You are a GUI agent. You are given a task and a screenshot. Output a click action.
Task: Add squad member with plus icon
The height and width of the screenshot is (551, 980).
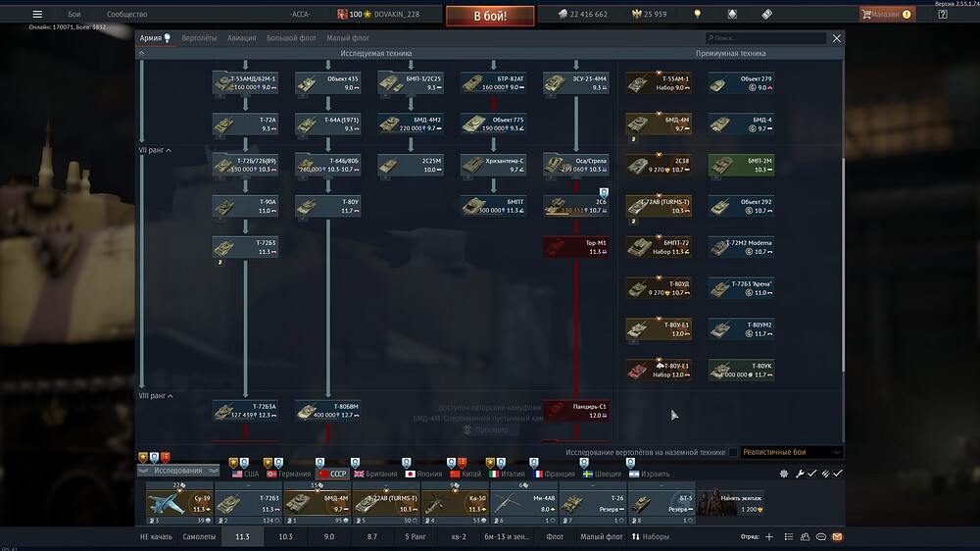tap(768, 536)
